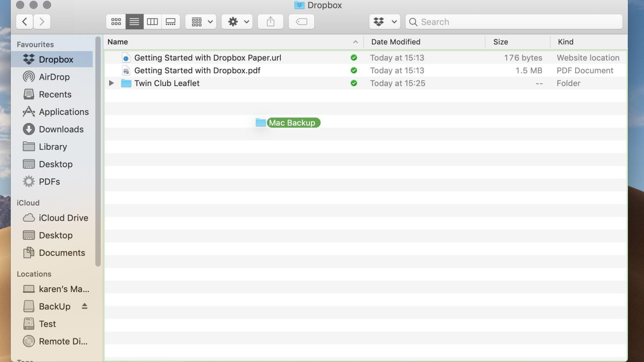Select AirDrop in the sidebar
Screen dimensions: 644x362
(x=54, y=77)
